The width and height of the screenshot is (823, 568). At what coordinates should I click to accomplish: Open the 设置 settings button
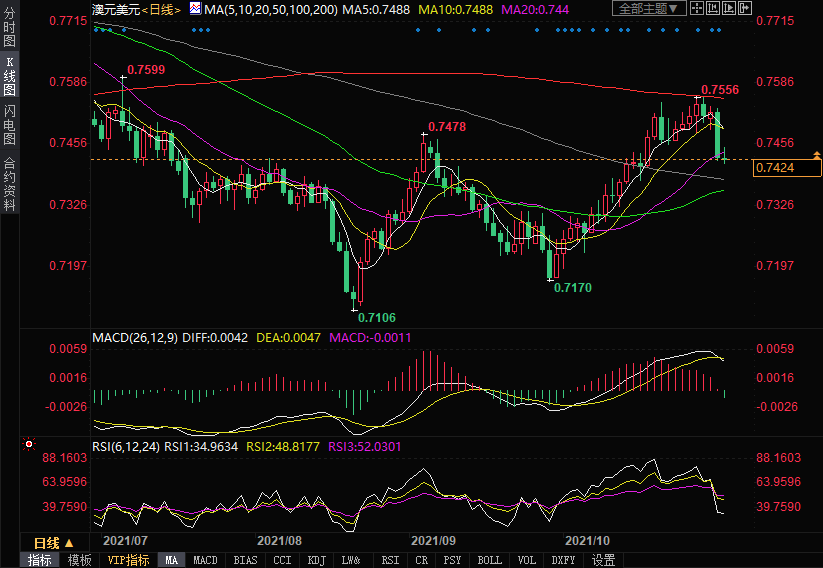click(603, 560)
